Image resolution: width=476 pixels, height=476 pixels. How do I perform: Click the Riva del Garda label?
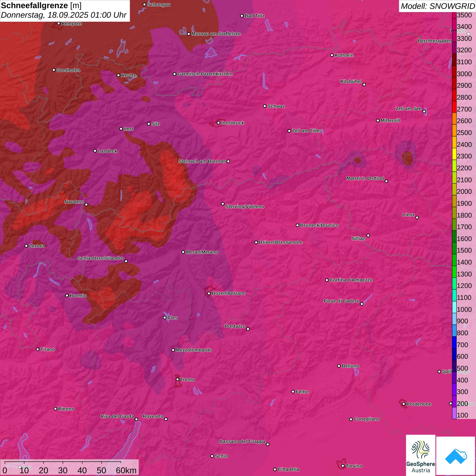point(117,416)
